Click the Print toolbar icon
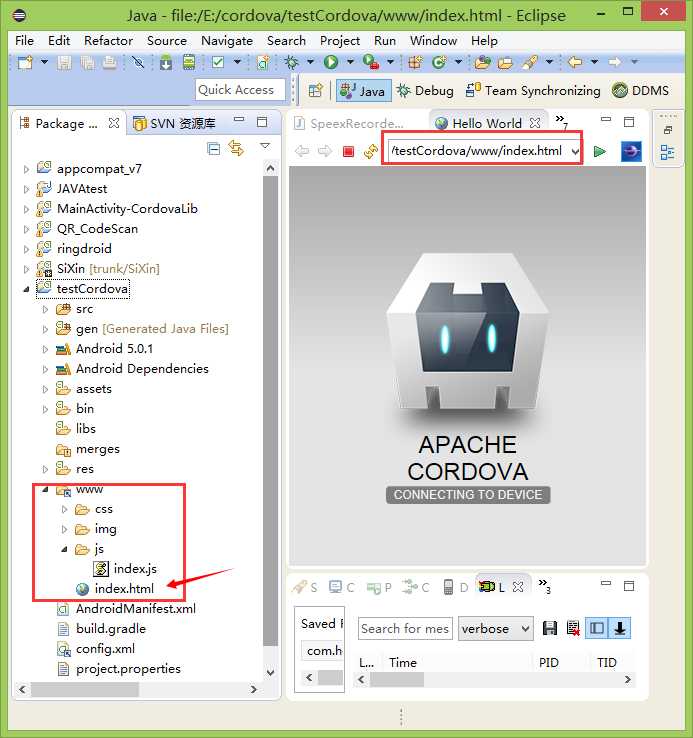The height and width of the screenshot is (738, 693). pyautogui.click(x=110, y=62)
